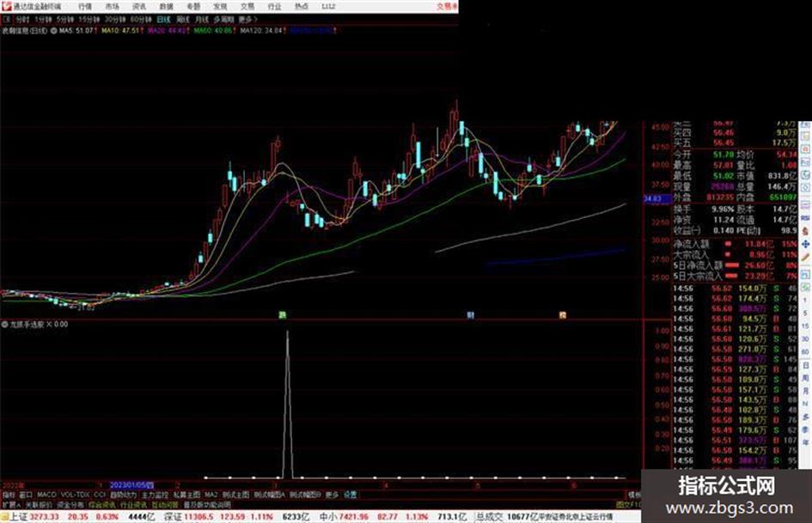Open the 资讯 menu
The height and width of the screenshot is (523, 812).
tap(139, 6)
